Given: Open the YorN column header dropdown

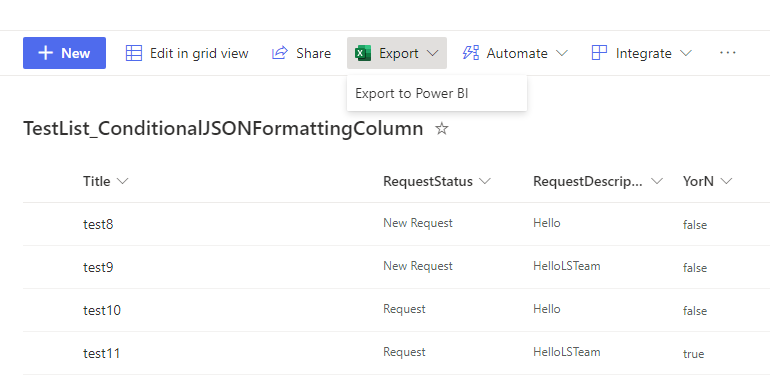Looking at the screenshot, I should pos(707,181).
